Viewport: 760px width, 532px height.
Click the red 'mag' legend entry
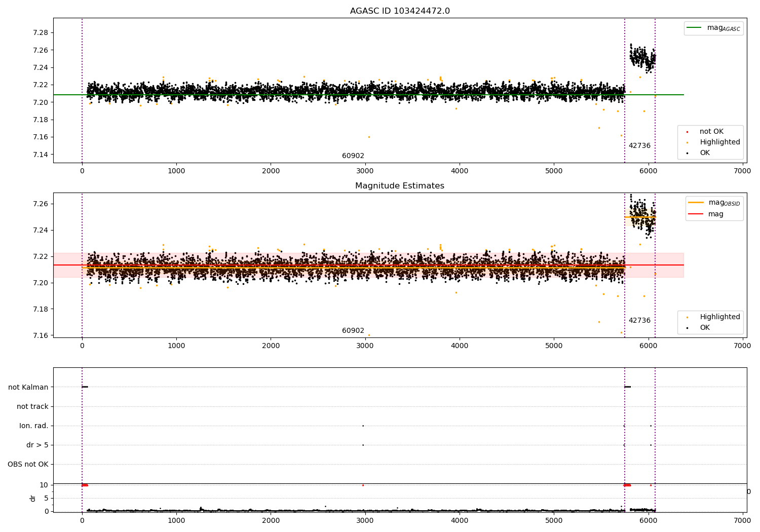tap(715, 214)
